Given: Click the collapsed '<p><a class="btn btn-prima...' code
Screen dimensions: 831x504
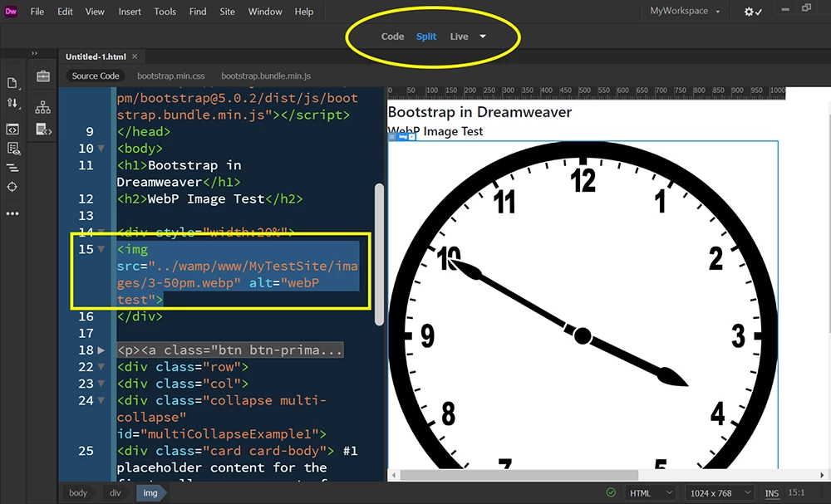Looking at the screenshot, I should (230, 350).
